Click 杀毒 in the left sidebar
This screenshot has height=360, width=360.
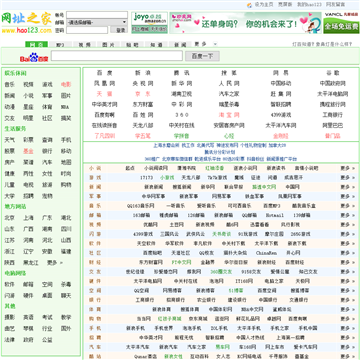point(66,285)
